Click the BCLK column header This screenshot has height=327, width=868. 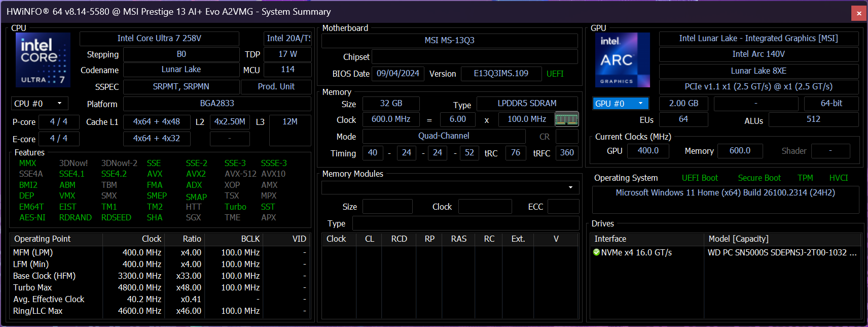(234, 239)
